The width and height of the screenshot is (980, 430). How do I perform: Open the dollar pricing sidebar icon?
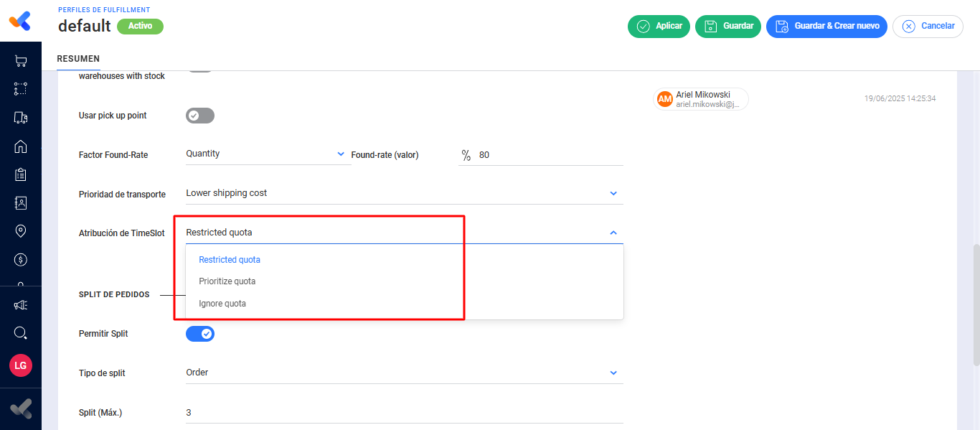point(21,259)
